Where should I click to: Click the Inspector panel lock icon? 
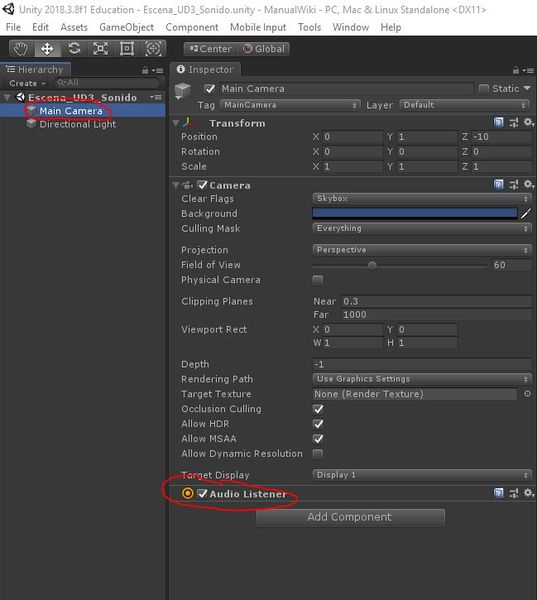coord(516,70)
